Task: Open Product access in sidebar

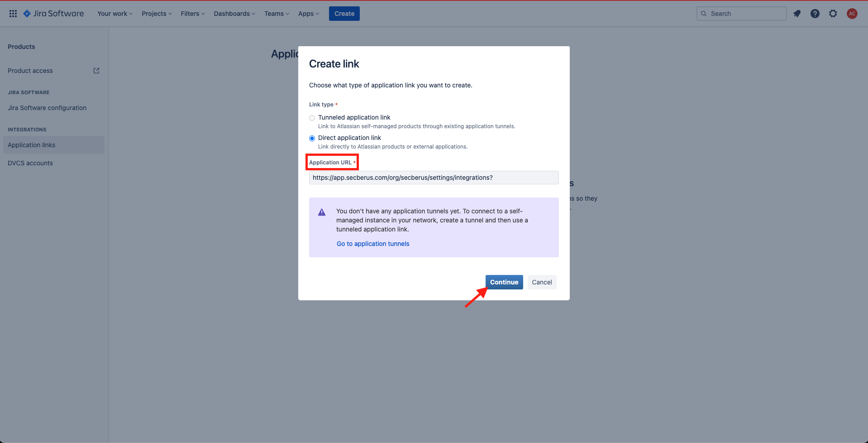Action: 53,71
